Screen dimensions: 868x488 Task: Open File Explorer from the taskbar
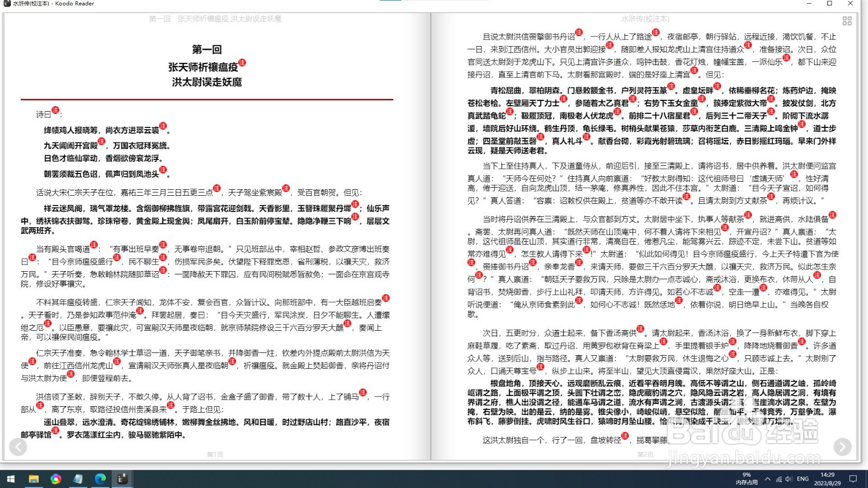point(35,479)
